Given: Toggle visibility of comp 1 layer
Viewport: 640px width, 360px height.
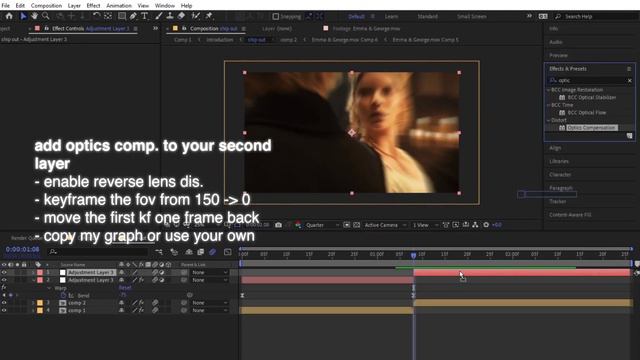Looking at the screenshot, I should coord(4,311).
